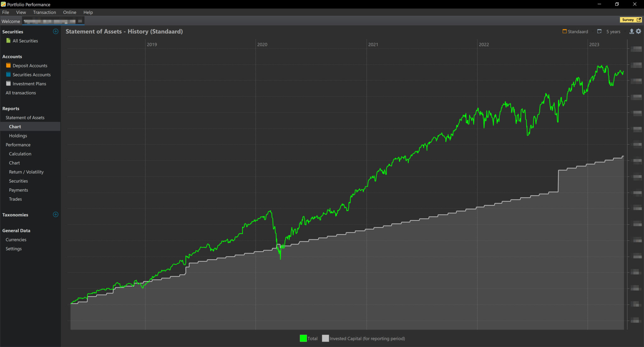The width and height of the screenshot is (644, 347).
Task: Open the Online menu
Action: [69, 12]
